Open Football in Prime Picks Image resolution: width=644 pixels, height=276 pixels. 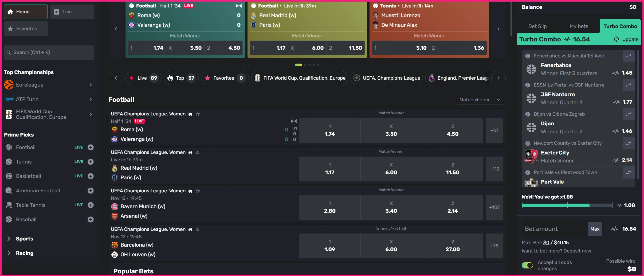pos(26,147)
